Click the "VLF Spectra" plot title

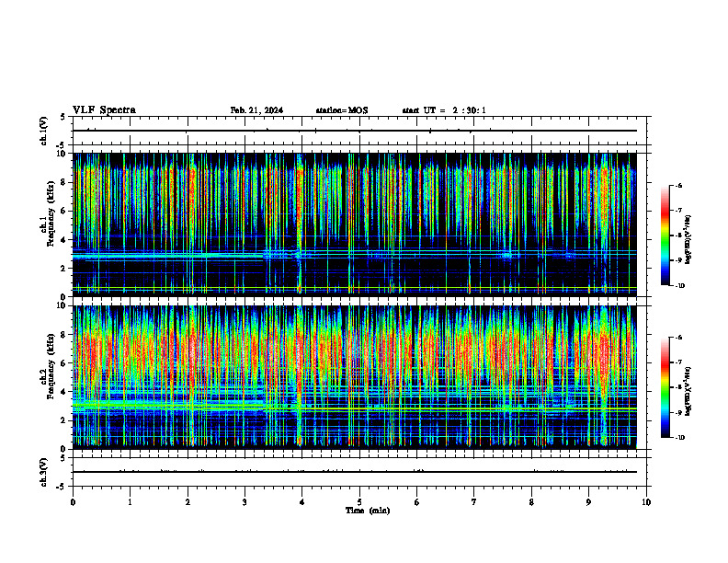pyautogui.click(x=104, y=110)
